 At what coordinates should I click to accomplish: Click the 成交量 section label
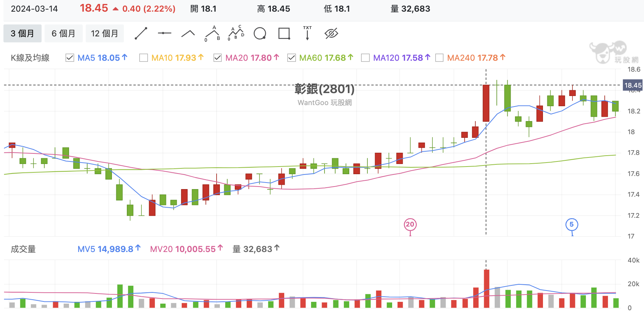(x=23, y=249)
